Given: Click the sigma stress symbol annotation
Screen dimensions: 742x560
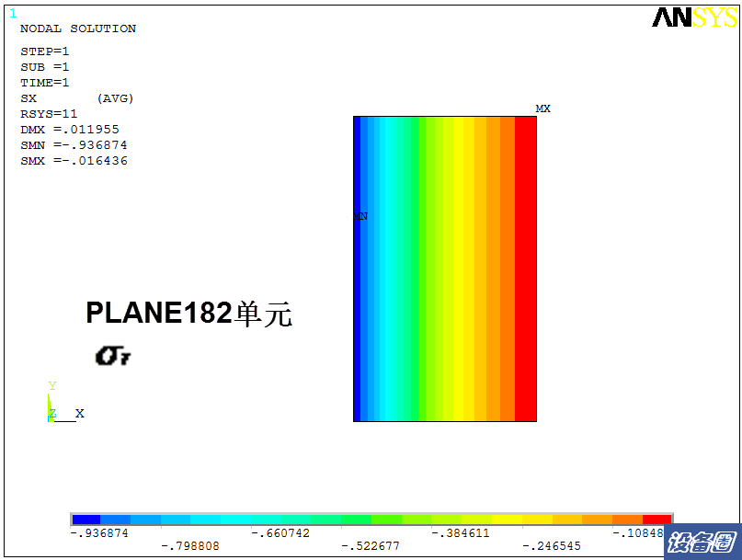Looking at the screenshot, I should pyautogui.click(x=112, y=355).
